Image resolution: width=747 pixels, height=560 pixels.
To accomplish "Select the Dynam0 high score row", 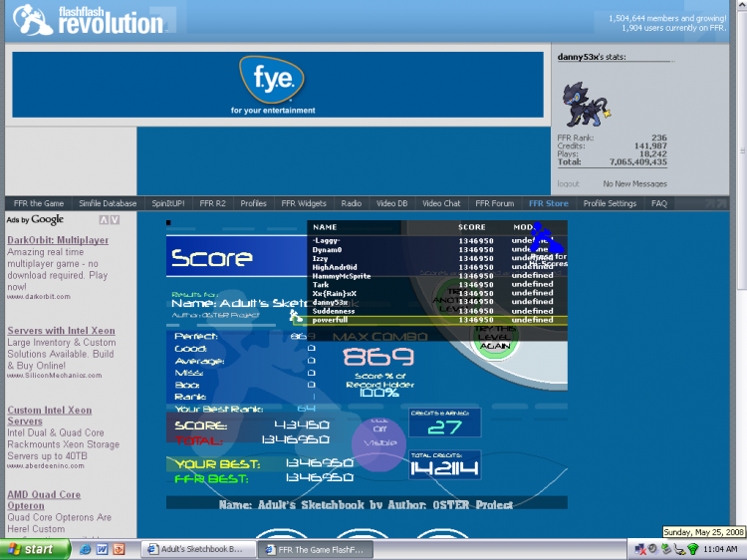I will coord(437,250).
